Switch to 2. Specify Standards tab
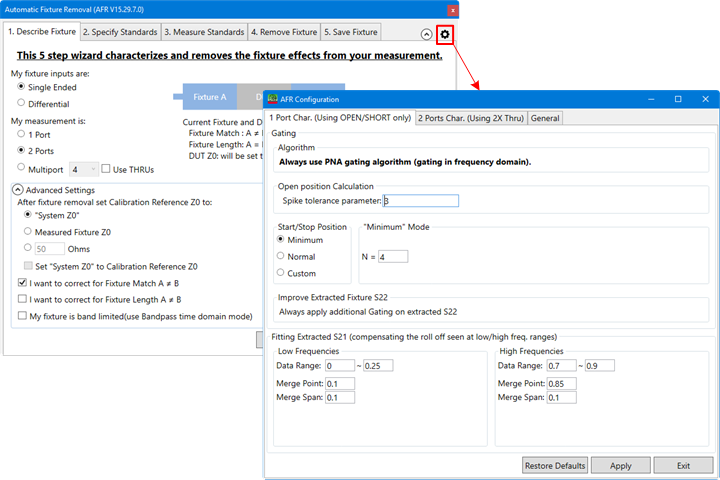720x480 pixels. click(119, 32)
